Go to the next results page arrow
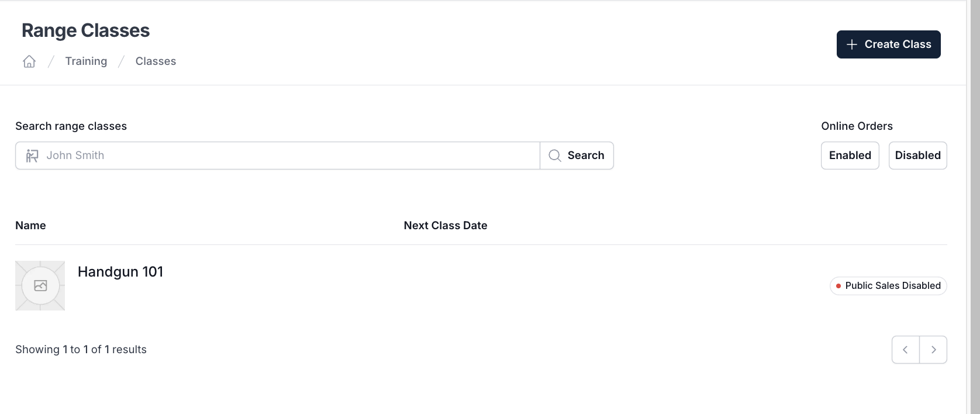Image resolution: width=980 pixels, height=414 pixels. [933, 350]
